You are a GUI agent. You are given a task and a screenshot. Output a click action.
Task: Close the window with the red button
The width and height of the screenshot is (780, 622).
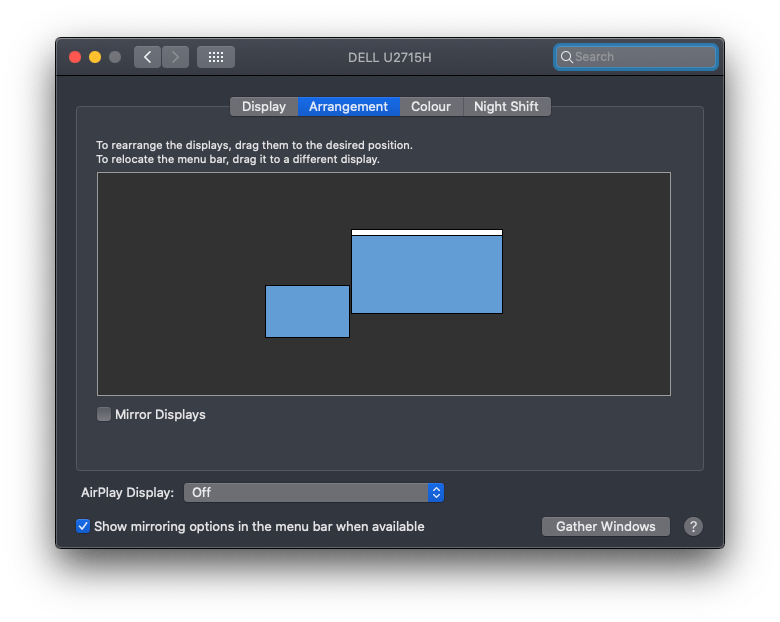[75, 57]
